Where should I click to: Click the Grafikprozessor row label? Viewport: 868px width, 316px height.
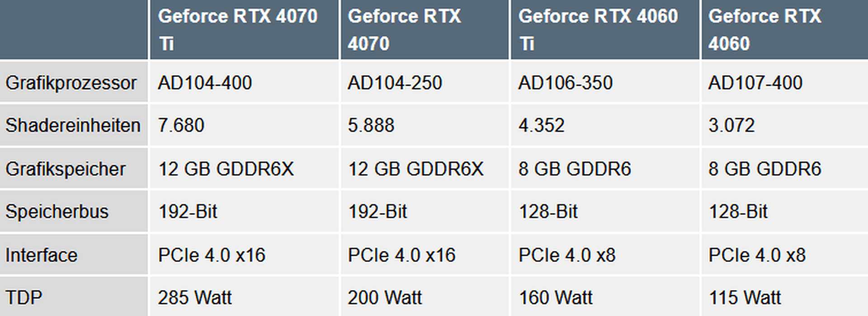(x=71, y=83)
